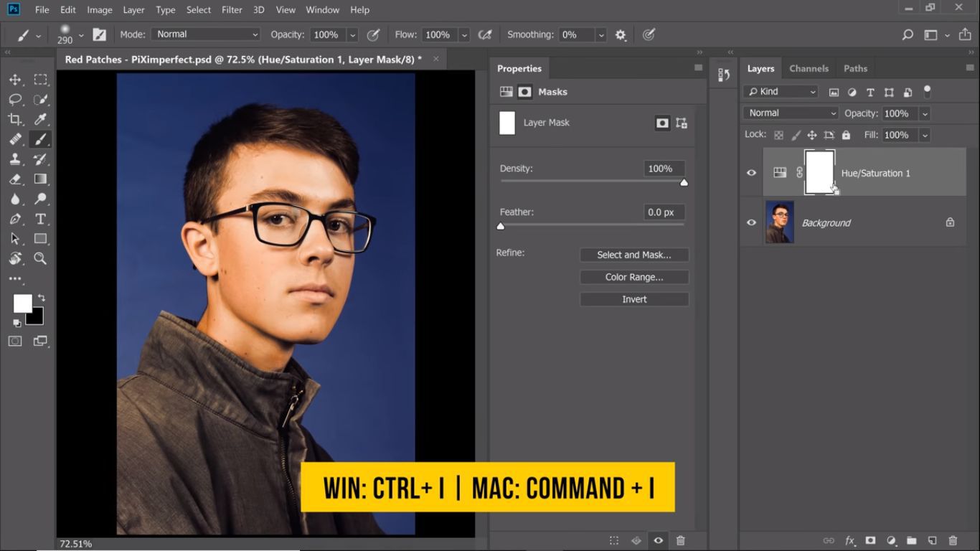
Task: Toggle adjustment layer filter
Action: [x=852, y=92]
